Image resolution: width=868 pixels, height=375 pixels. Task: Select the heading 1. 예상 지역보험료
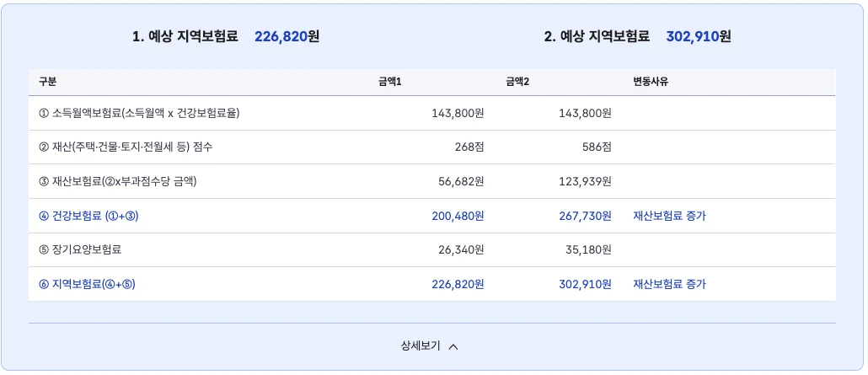pyautogui.click(x=185, y=37)
